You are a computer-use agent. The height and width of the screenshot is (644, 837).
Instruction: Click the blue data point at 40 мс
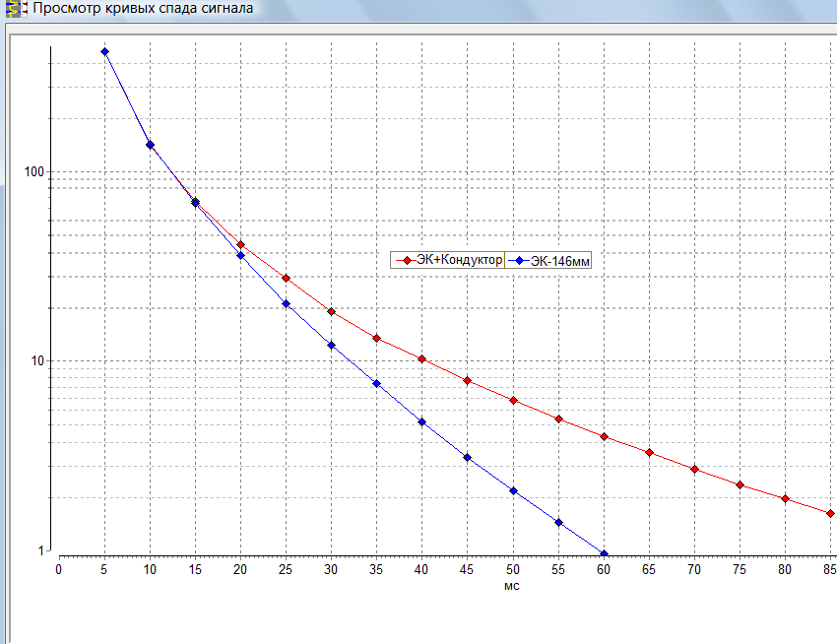point(422,422)
